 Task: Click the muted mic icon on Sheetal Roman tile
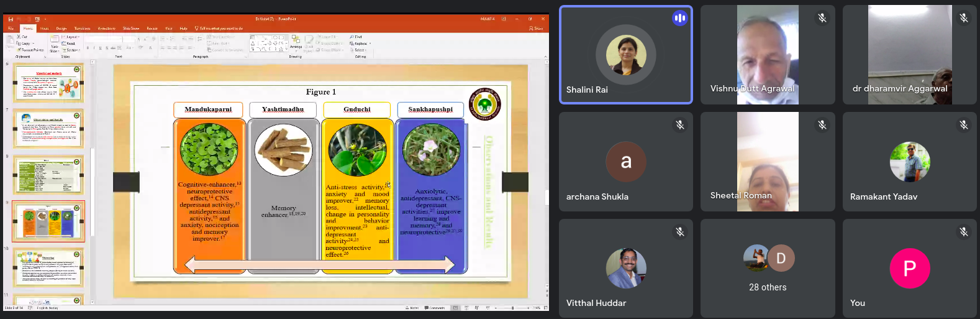coord(822,125)
